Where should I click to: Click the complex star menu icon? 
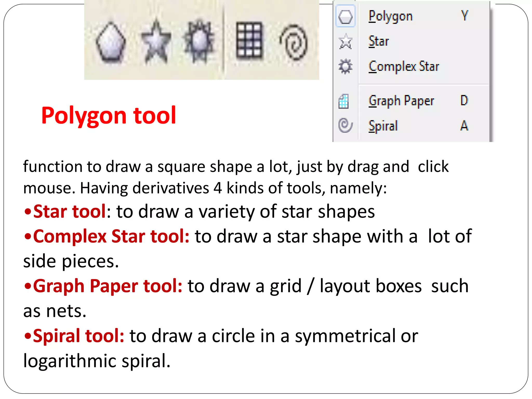coord(345,66)
